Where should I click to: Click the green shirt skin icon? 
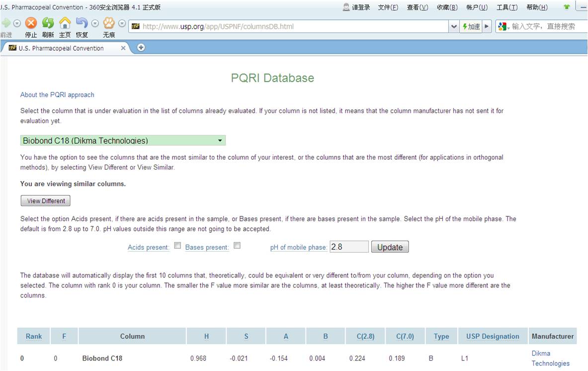[x=567, y=7]
